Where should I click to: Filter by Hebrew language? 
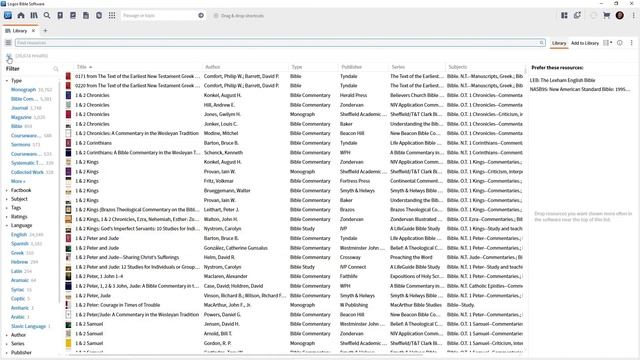(x=19, y=262)
